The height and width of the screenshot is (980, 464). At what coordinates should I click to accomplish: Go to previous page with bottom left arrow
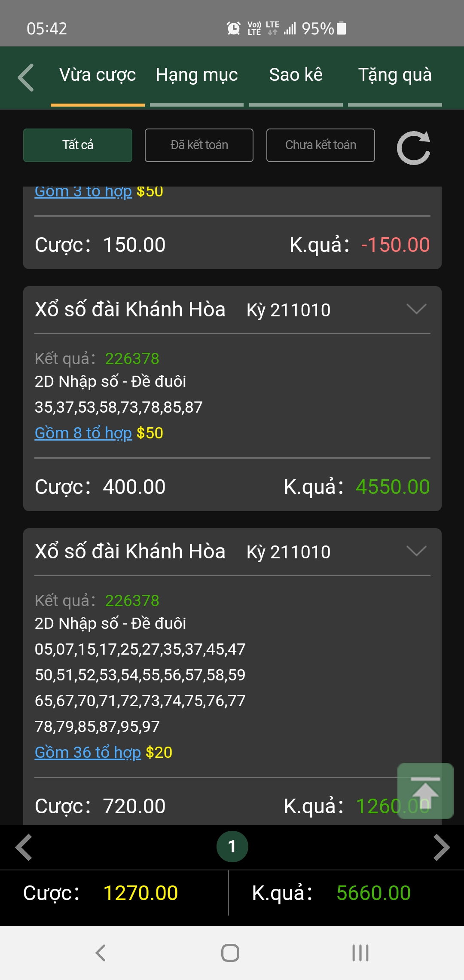[x=24, y=847]
